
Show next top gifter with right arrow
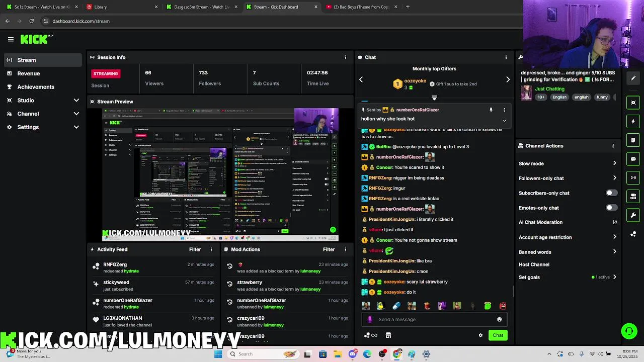point(508,79)
